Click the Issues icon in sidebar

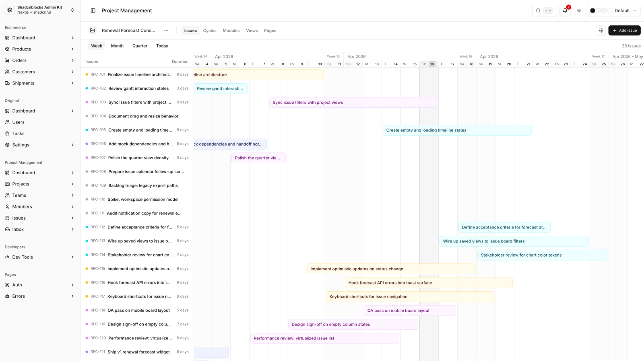[7, 218]
